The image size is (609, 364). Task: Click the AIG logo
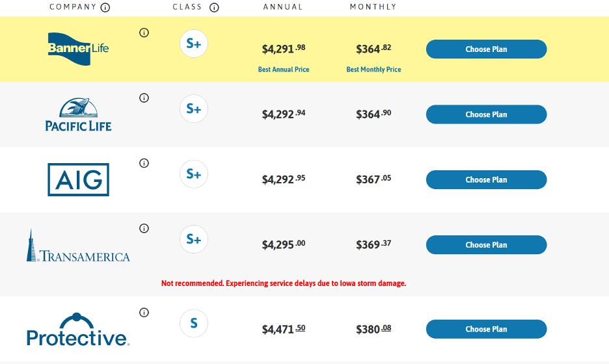[x=79, y=179]
